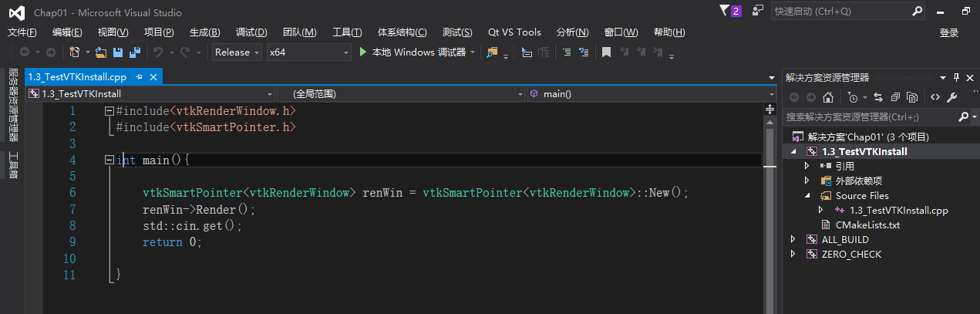This screenshot has width=980, height=314.
Task: Open the Qt VS Tools menu
Action: [x=514, y=32]
